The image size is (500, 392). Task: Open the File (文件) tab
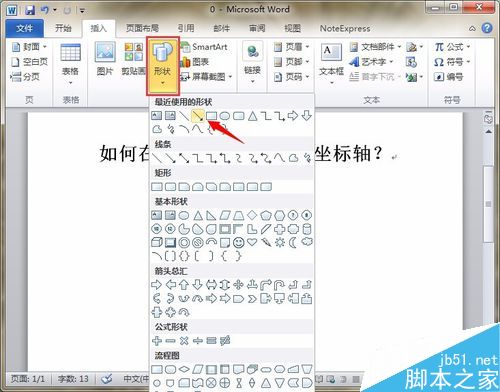tap(24, 28)
